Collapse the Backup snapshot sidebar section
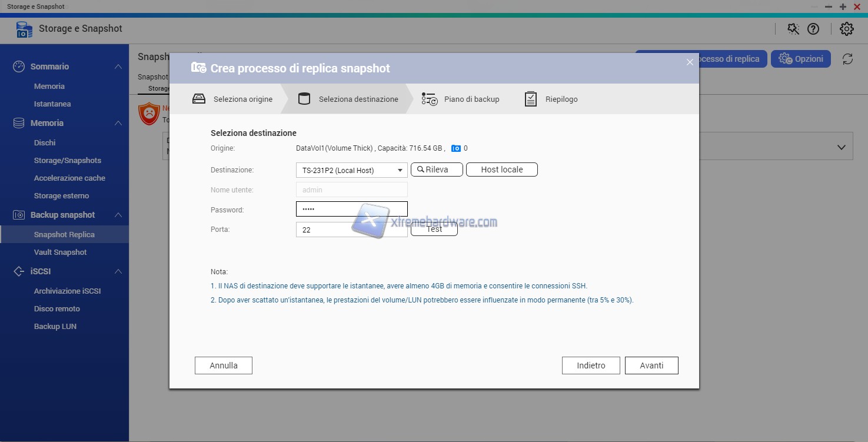The image size is (868, 442). 118,215
